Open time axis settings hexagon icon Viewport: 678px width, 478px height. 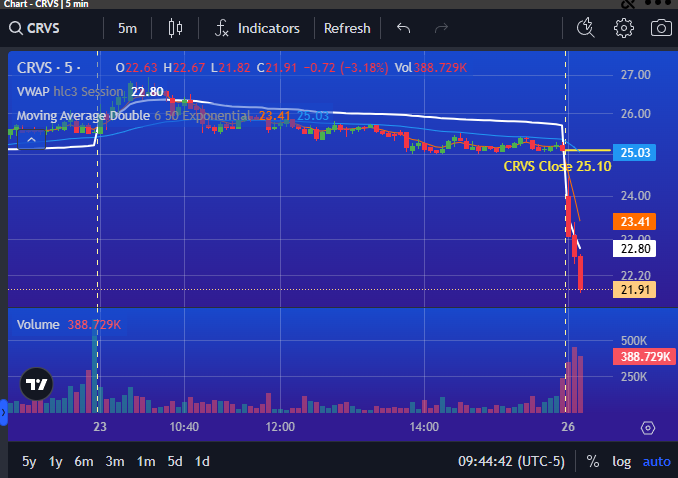648,428
